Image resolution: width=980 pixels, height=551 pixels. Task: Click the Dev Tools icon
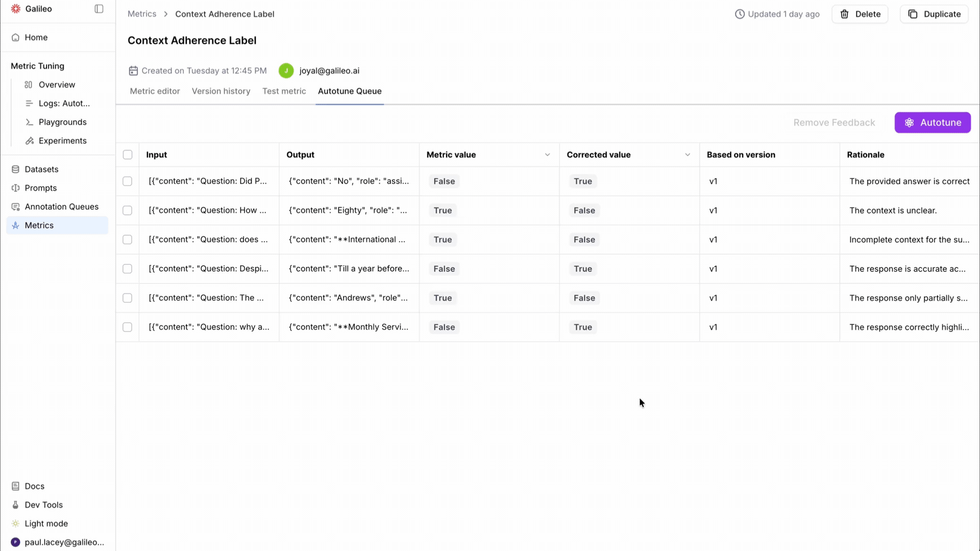(x=15, y=505)
